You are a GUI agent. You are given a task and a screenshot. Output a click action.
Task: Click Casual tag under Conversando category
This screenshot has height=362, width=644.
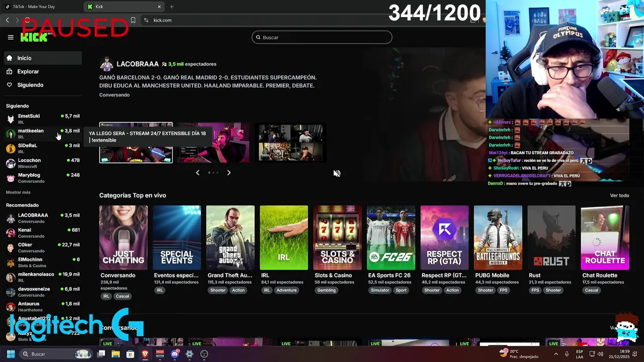[122, 296]
